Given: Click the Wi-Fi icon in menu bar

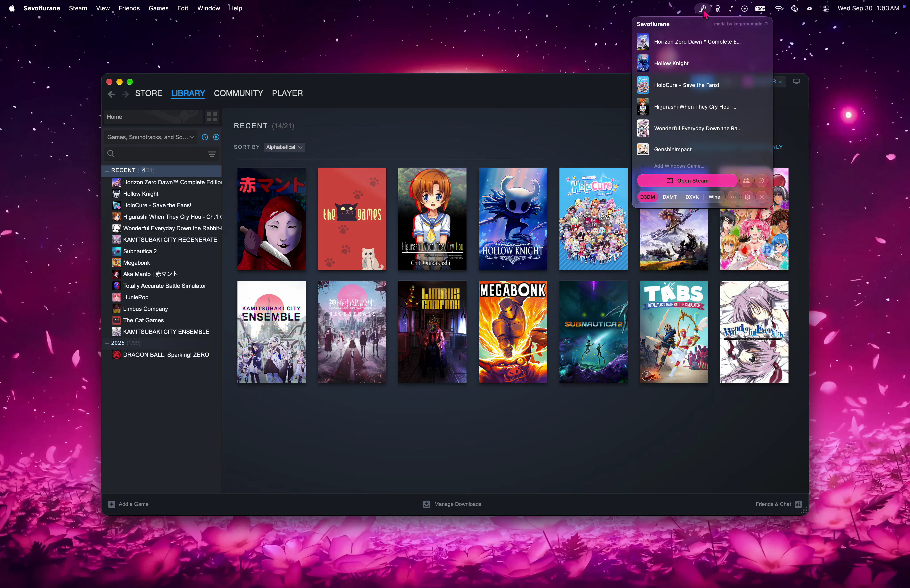Looking at the screenshot, I should click(x=779, y=8).
